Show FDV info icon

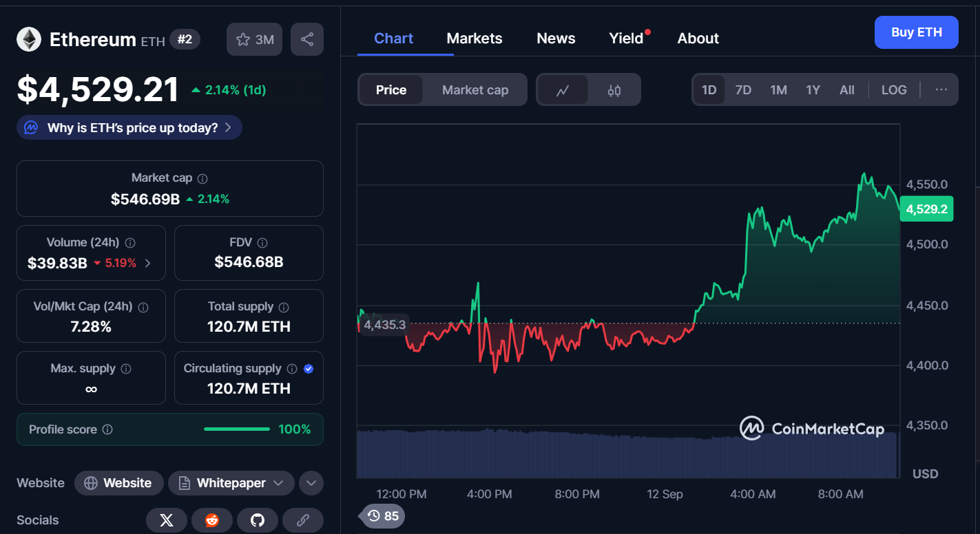tap(262, 243)
